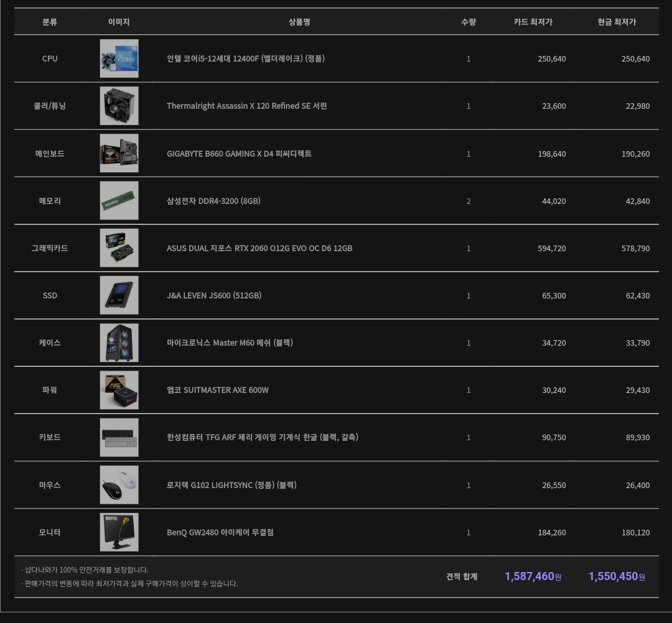Click card price 198,640 for motherboard

tap(551, 154)
